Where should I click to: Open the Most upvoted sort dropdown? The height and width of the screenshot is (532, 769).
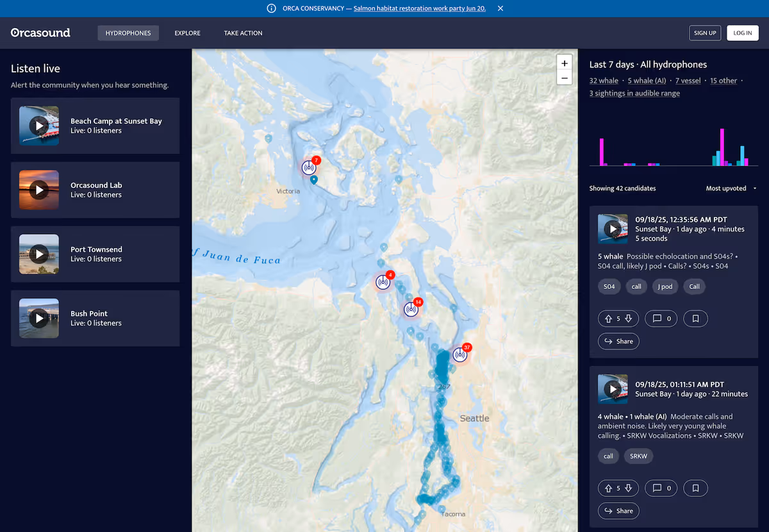pyautogui.click(x=731, y=188)
